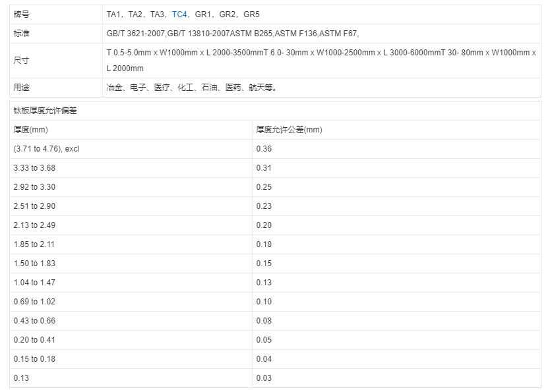Click the 0.25 tolerance value
The width and height of the screenshot is (550, 392).
[264, 187]
